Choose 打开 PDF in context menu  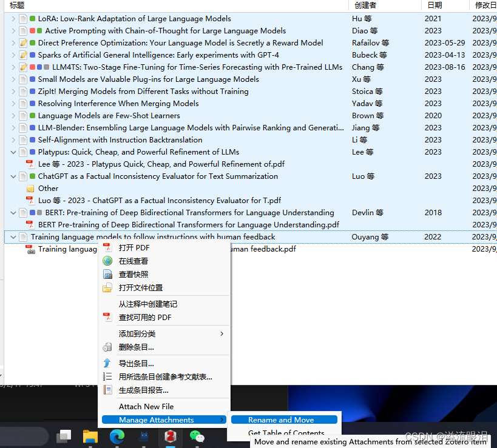166,247
